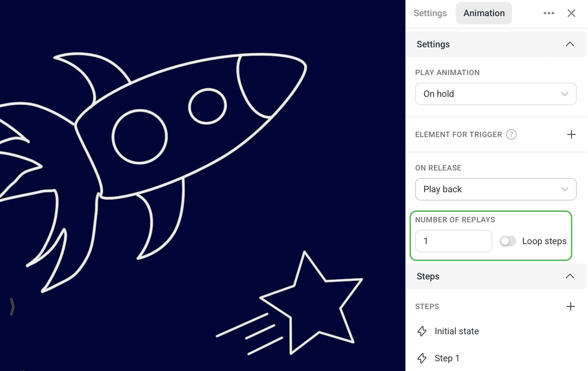The image size is (588, 371).
Task: Click the Initial state lightning icon
Action: 422,331
